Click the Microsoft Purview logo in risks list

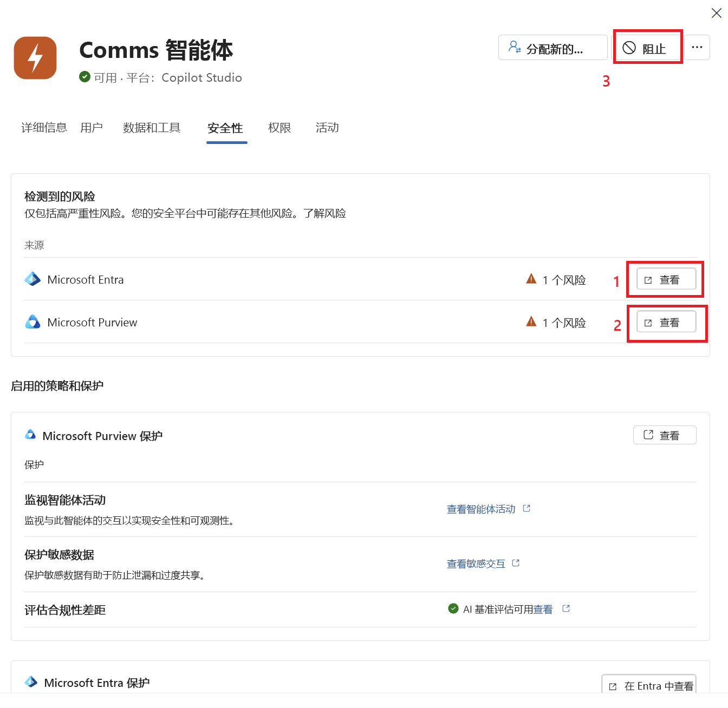point(32,322)
